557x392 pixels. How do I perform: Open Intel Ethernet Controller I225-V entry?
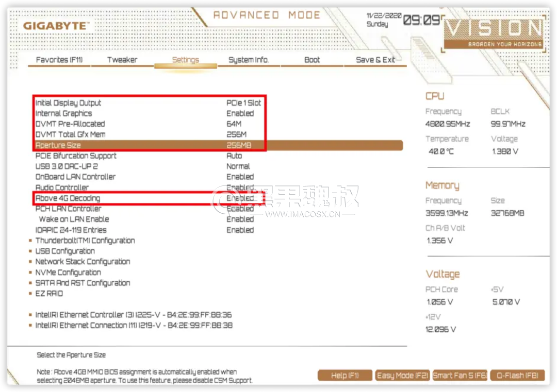tap(133, 315)
